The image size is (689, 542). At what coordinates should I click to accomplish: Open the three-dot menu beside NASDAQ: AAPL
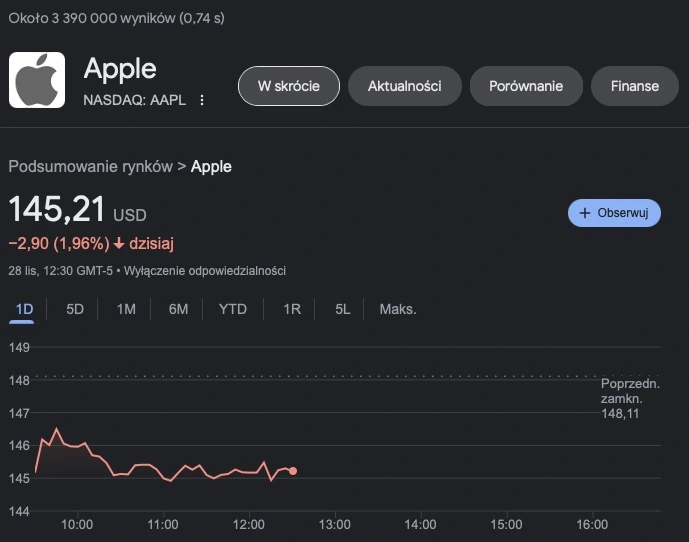[x=202, y=100]
